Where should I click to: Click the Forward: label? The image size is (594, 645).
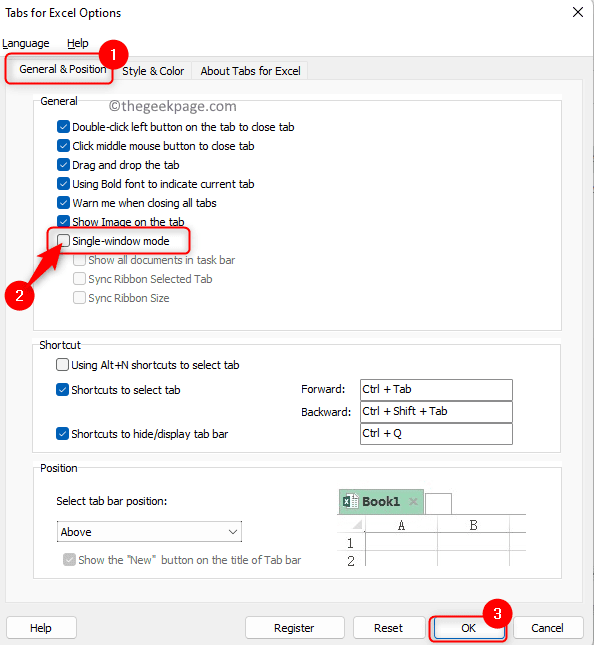click(x=323, y=389)
